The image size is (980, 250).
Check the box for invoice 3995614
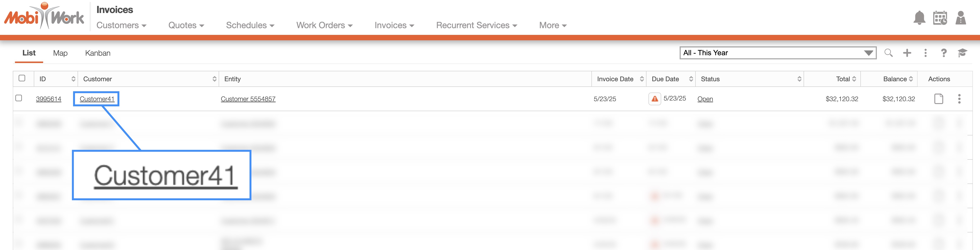pyautogui.click(x=19, y=98)
